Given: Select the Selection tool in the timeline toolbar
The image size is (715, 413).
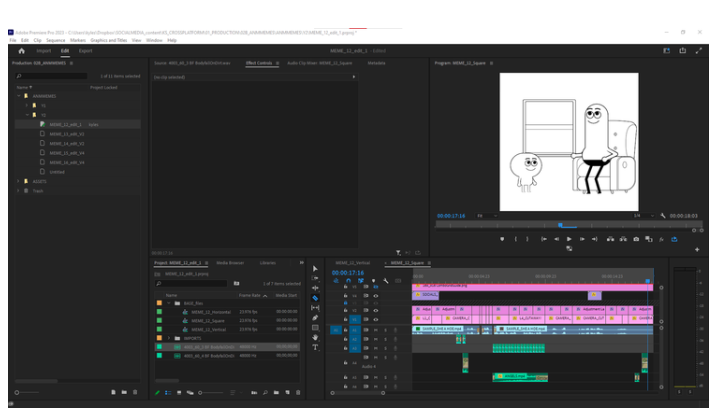Looking at the screenshot, I should tap(315, 268).
